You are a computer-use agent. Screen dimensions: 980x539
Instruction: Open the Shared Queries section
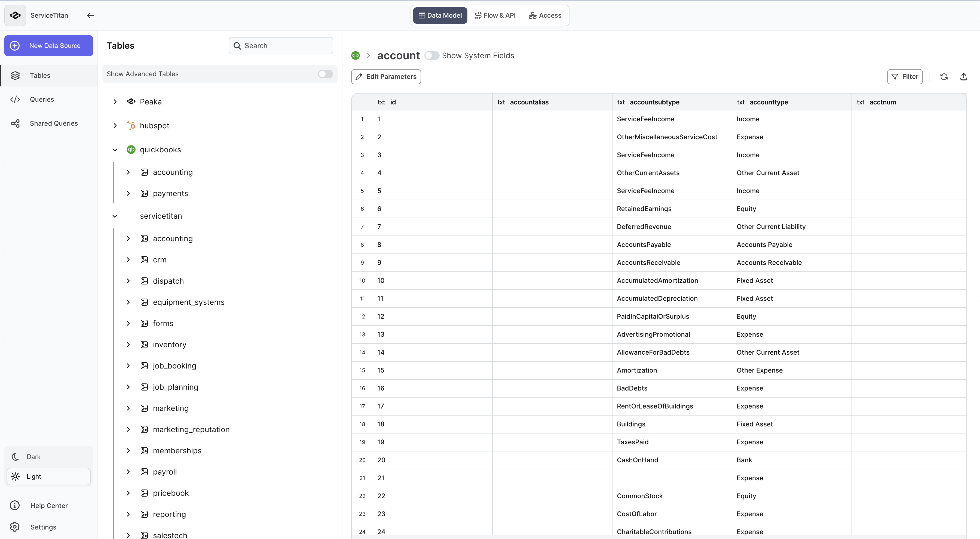(x=54, y=123)
